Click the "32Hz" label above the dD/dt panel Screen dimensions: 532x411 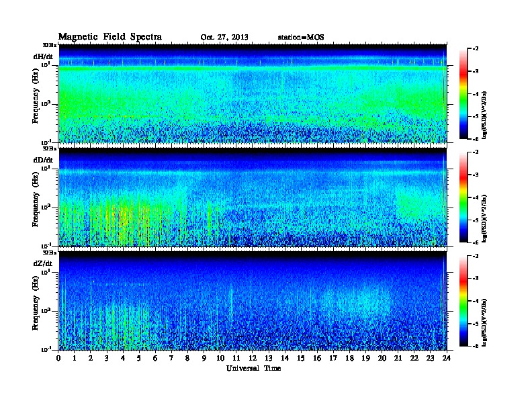point(50,148)
